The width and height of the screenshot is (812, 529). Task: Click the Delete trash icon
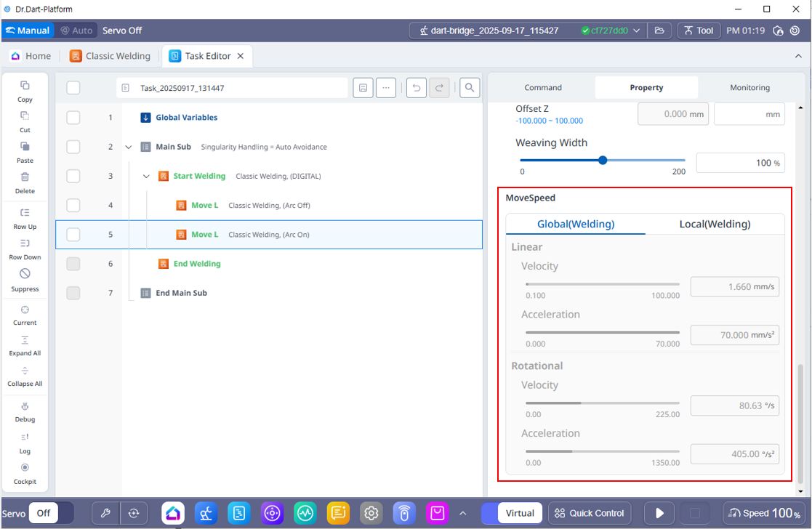(25, 177)
